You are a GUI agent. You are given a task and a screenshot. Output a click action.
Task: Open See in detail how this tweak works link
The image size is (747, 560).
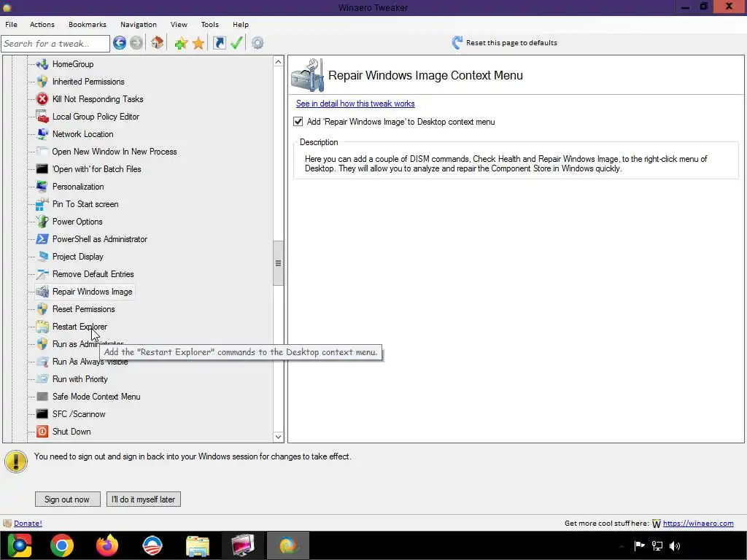pos(355,104)
